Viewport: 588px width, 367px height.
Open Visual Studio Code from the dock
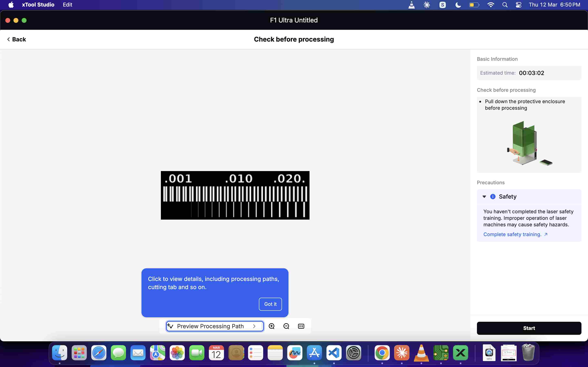(x=334, y=353)
